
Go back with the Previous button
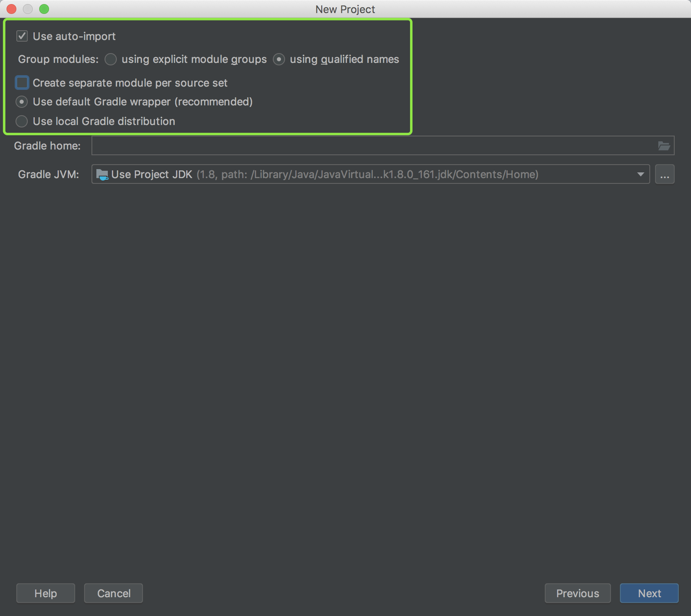click(x=577, y=593)
